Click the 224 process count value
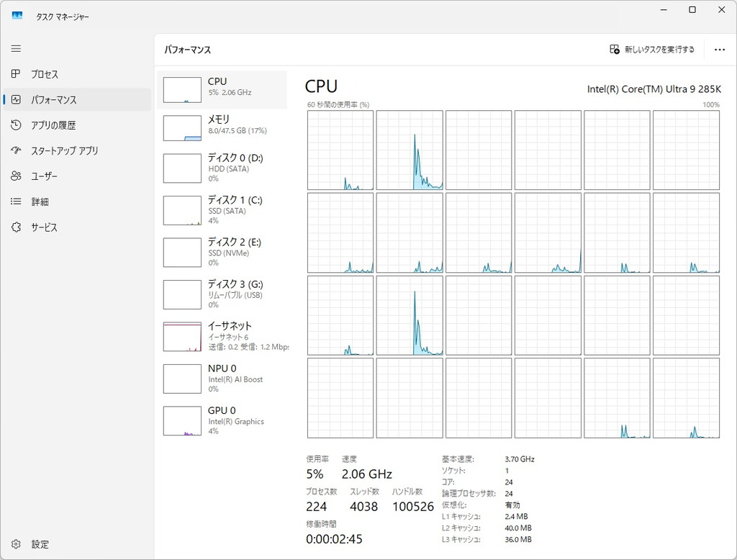Image resolution: width=737 pixels, height=560 pixels. click(x=317, y=507)
